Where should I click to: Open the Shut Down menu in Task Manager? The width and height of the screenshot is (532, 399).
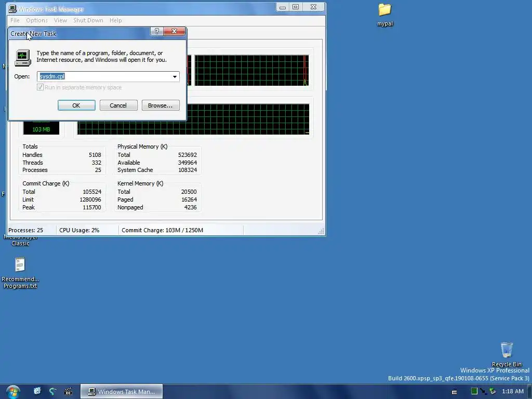tap(88, 20)
